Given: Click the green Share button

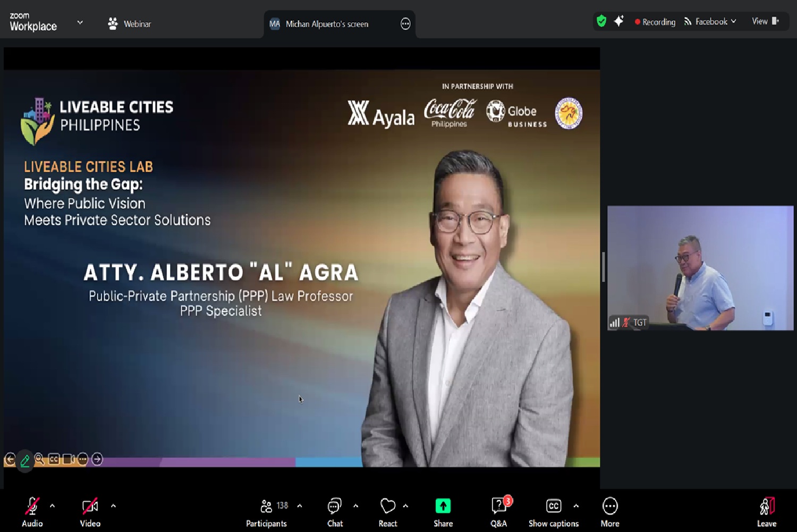Looking at the screenshot, I should (443, 512).
